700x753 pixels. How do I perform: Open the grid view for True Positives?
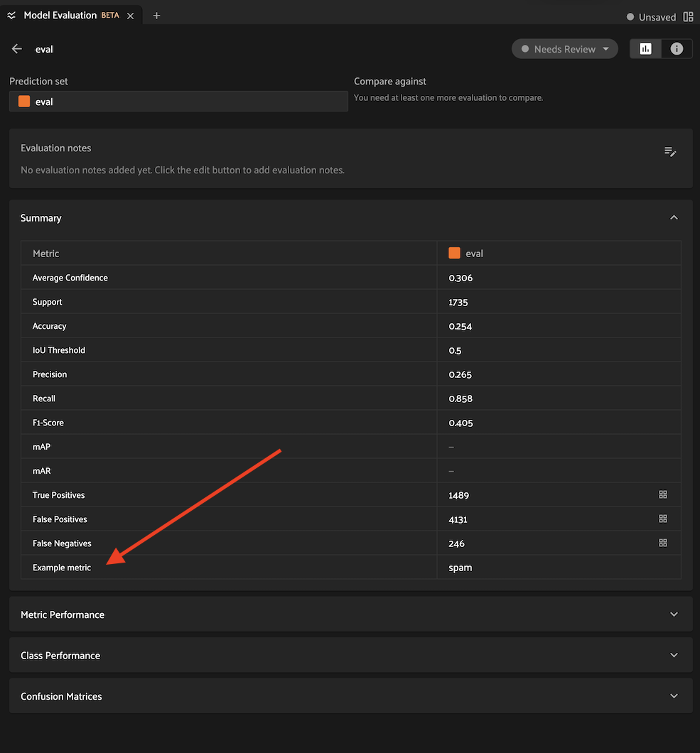pyautogui.click(x=662, y=494)
